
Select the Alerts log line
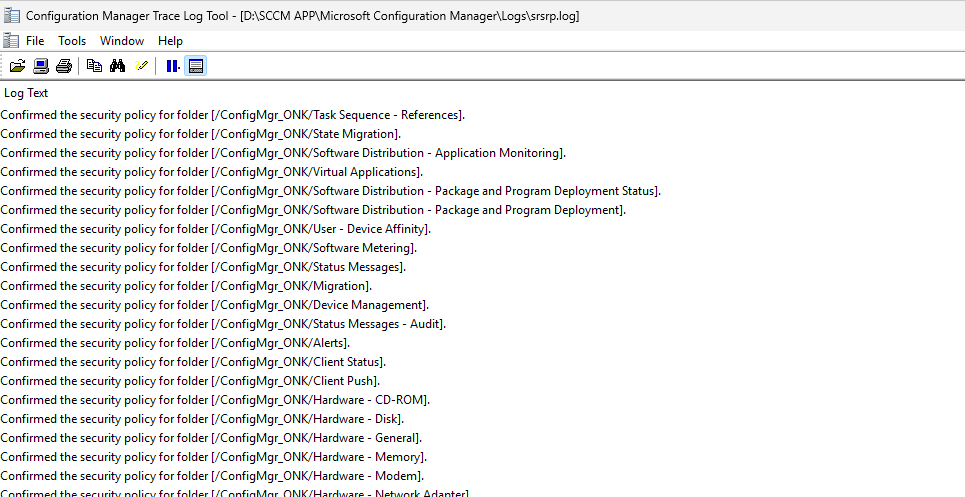175,344
